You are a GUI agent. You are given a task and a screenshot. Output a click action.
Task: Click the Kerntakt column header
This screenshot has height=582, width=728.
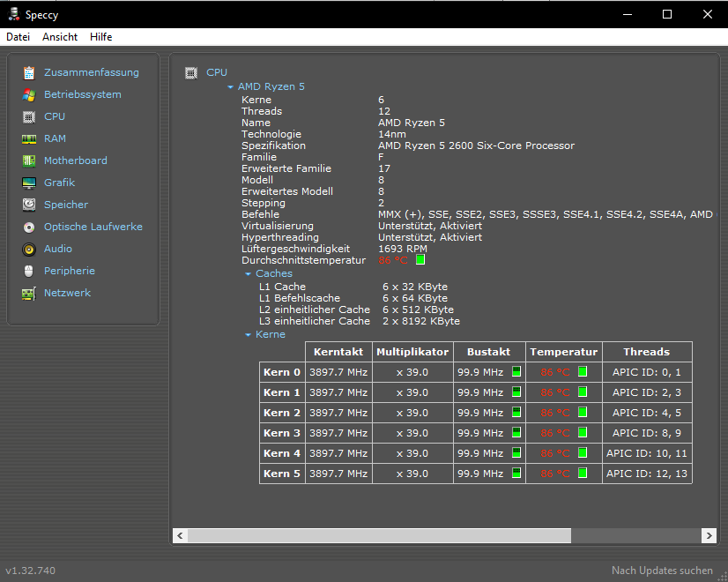pyautogui.click(x=338, y=352)
